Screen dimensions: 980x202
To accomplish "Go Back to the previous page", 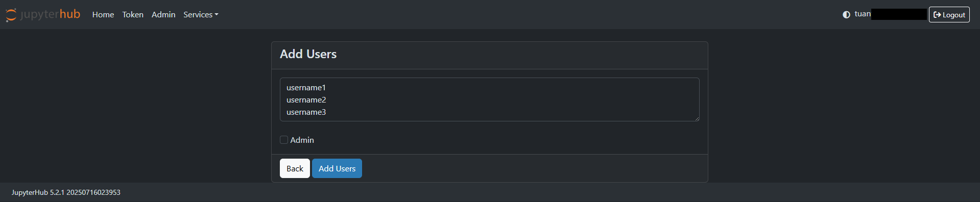I will pos(295,168).
